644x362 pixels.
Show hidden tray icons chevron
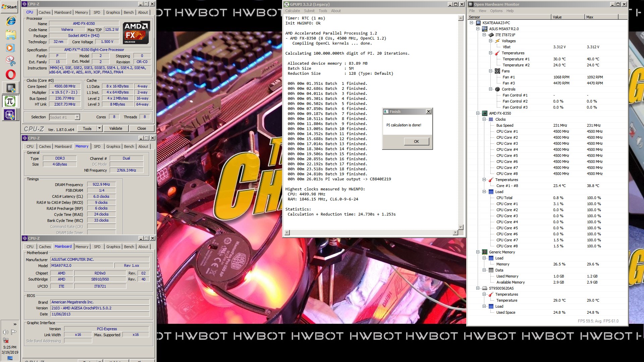point(15,324)
